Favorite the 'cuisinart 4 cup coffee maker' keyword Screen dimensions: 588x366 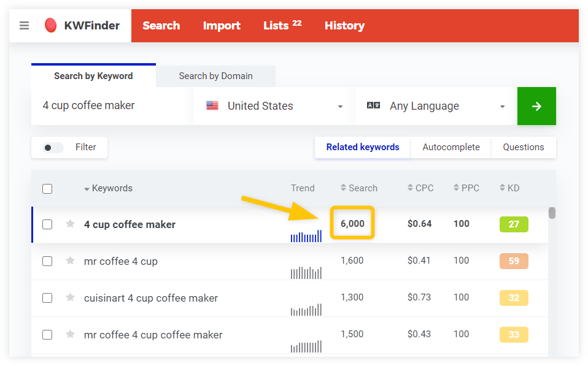(x=71, y=297)
